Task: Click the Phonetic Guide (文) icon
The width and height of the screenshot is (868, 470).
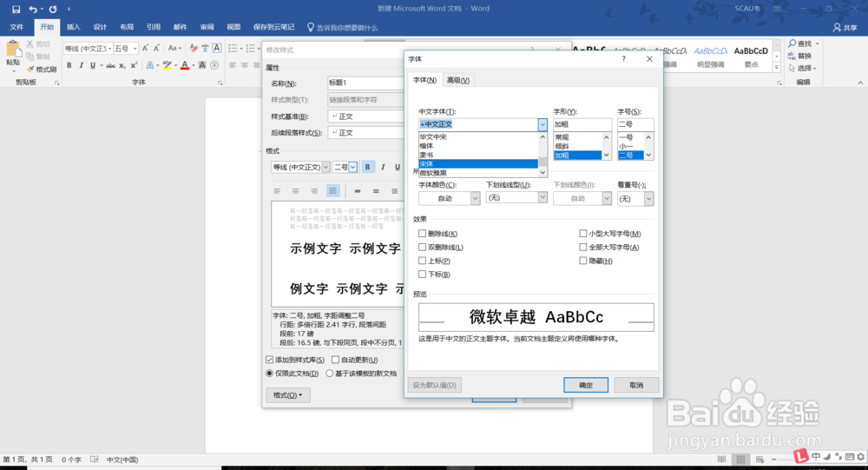Action: pyautogui.click(x=205, y=49)
